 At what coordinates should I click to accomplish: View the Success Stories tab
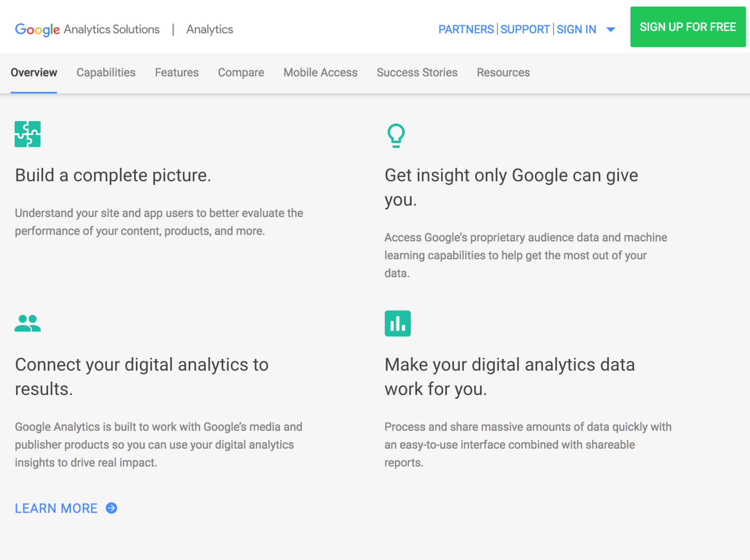pos(417,73)
